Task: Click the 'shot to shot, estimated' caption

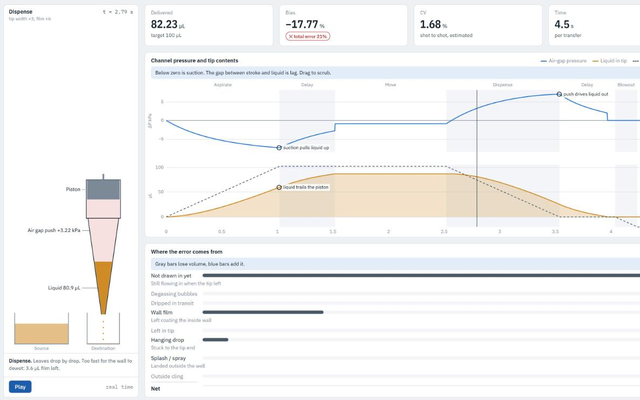Action: point(446,36)
